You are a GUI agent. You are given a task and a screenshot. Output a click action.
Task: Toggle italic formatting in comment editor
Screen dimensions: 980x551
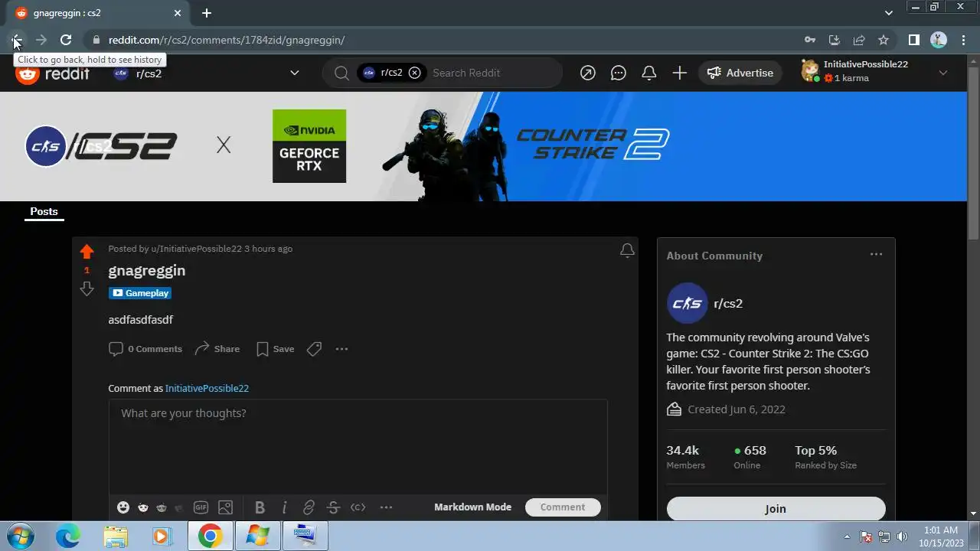(284, 507)
